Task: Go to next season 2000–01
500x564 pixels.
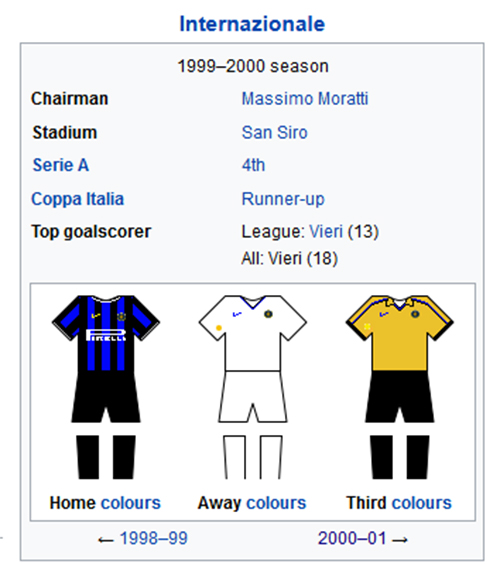Action: pyautogui.click(x=352, y=538)
